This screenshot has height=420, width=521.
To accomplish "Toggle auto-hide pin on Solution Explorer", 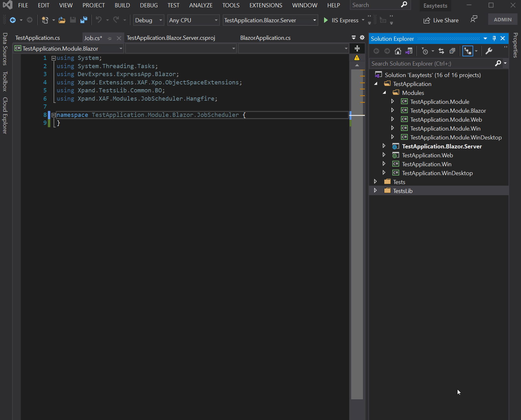I will (494, 39).
